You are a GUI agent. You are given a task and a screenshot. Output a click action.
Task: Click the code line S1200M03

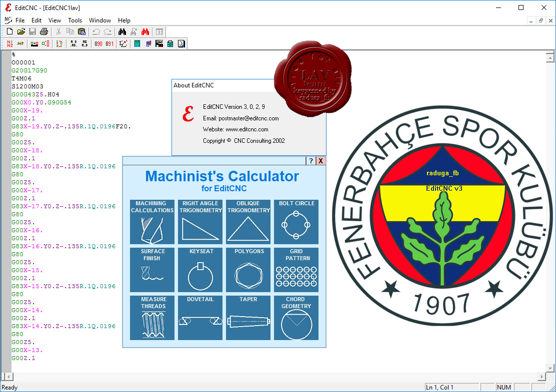[x=27, y=86]
